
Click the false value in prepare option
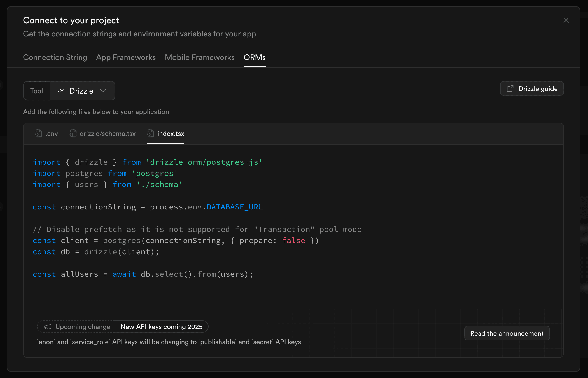pyautogui.click(x=293, y=241)
